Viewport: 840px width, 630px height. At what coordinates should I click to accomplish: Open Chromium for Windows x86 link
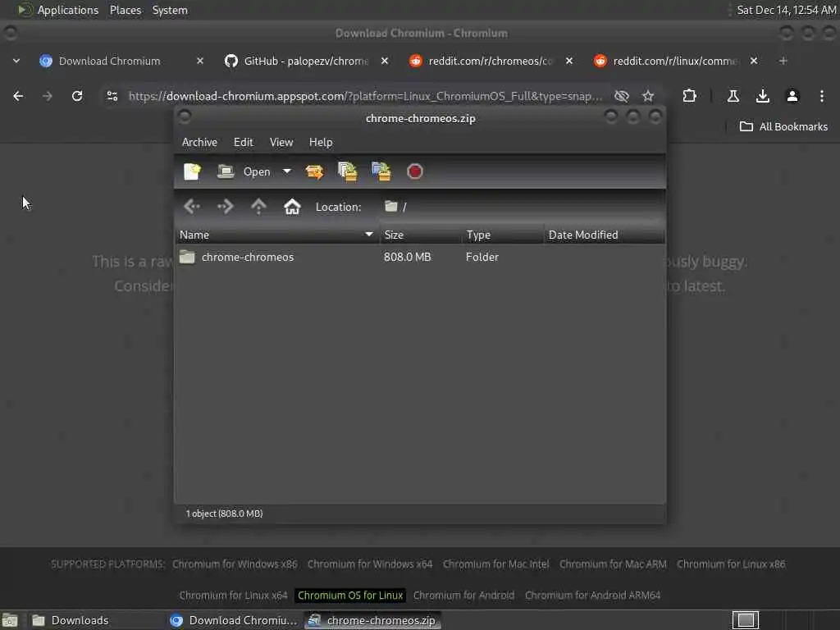pos(235,564)
